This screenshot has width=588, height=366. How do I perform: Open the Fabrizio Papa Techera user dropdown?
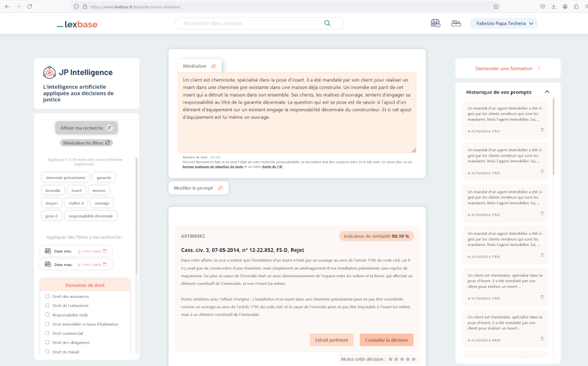click(x=504, y=24)
